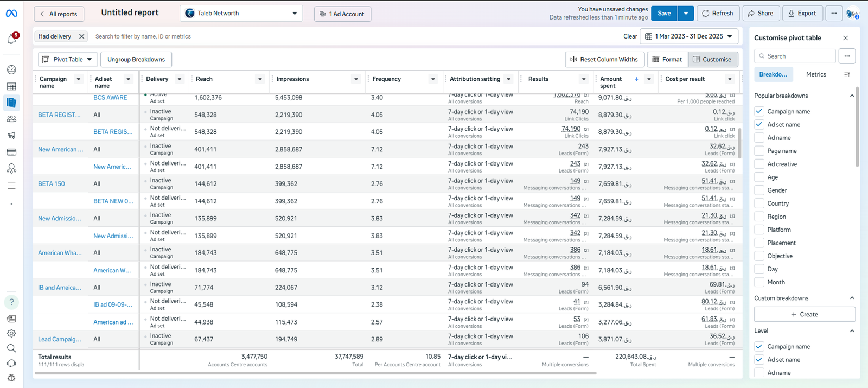The width and height of the screenshot is (868, 388).
Task: Open notifications bell in left sidebar
Action: point(11,40)
